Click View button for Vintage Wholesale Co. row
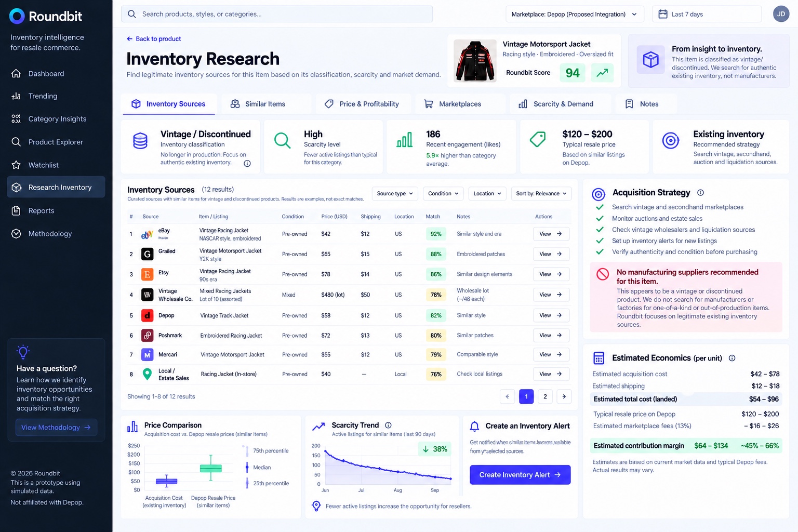Image resolution: width=798 pixels, height=532 pixels. point(551,295)
